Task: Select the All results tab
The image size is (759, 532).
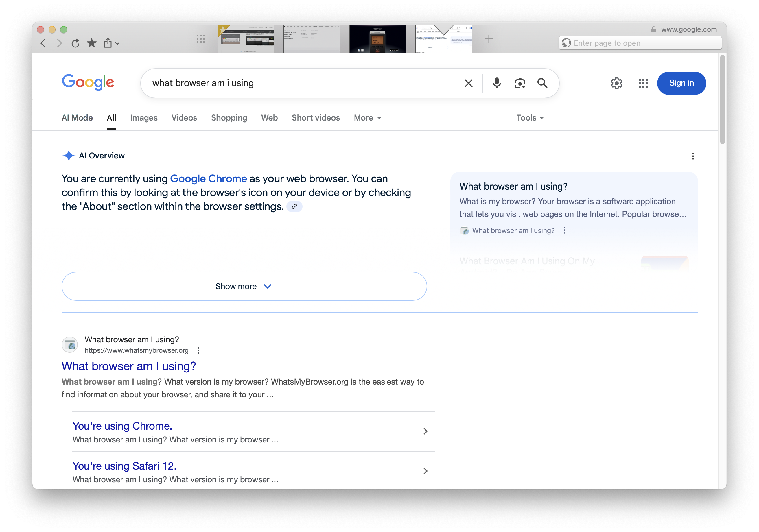Action: (x=111, y=118)
